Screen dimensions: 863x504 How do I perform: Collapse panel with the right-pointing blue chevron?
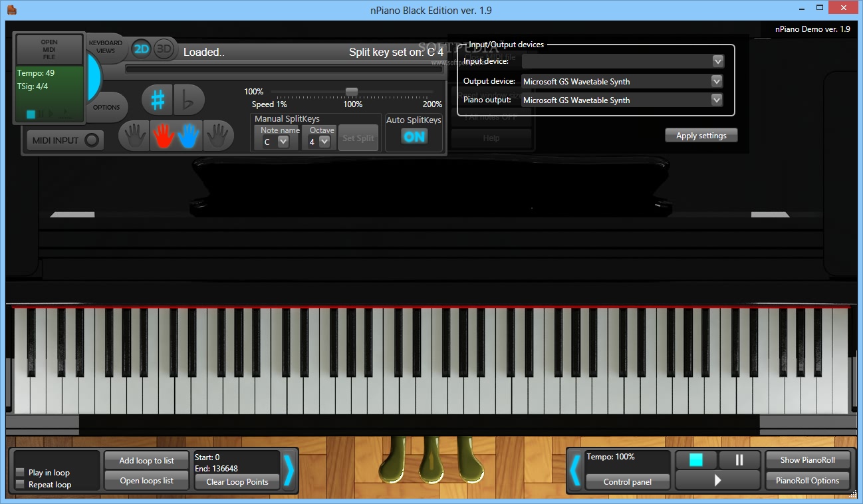[289, 471]
